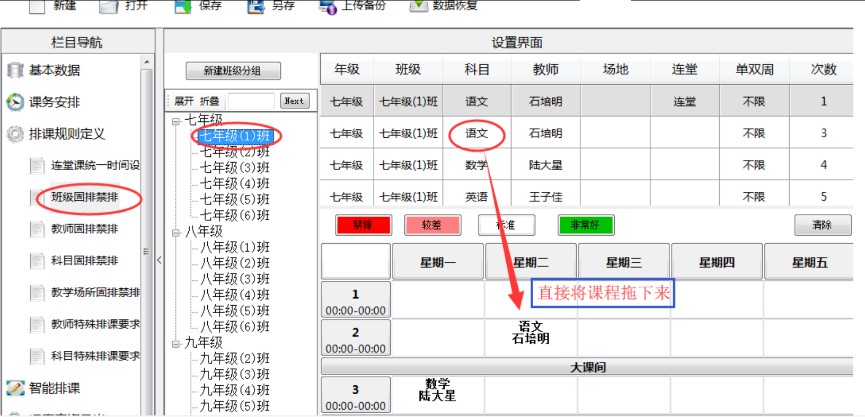Screen dimensions: 865x417
Task: Select the green 非常好 color swatch
Action: coord(586,225)
